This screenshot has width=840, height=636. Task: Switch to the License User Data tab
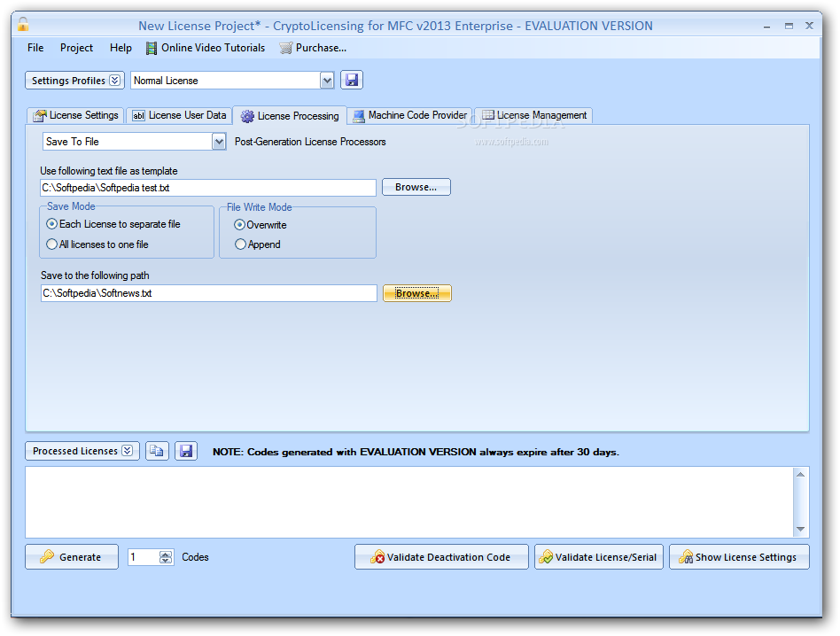180,116
